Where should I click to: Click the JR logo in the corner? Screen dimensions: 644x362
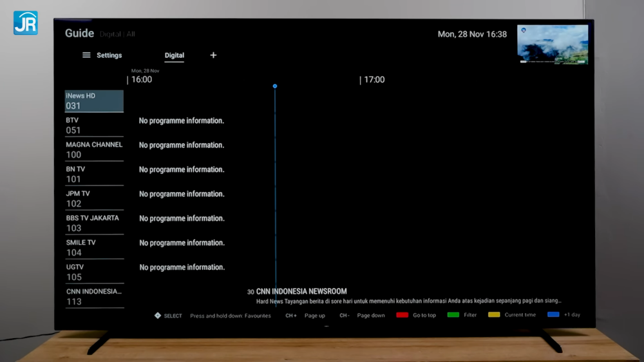(25, 23)
